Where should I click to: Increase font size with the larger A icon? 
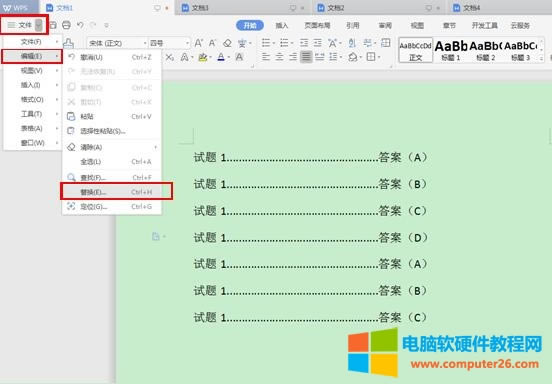(x=199, y=43)
